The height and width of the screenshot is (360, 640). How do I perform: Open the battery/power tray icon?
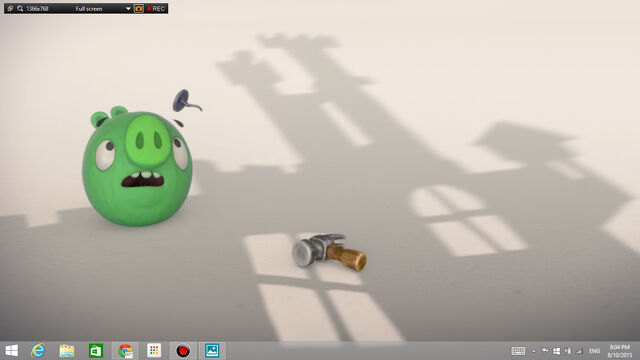point(568,351)
